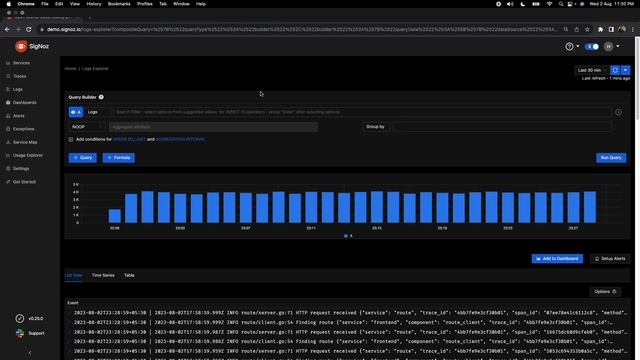Bookmark this page with star icon
Viewport: 640px width, 360px height.
click(x=587, y=29)
